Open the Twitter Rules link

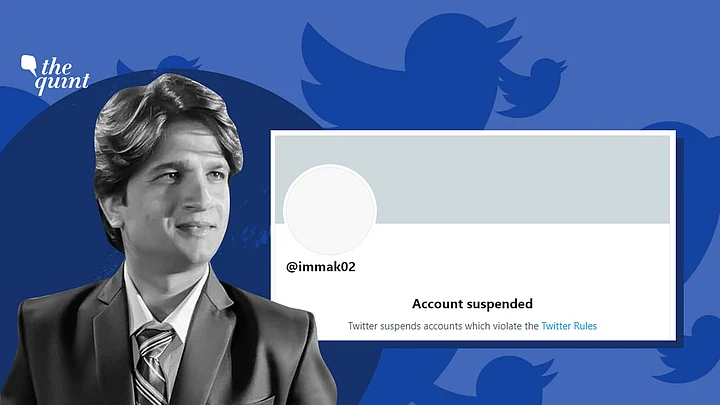point(569,326)
